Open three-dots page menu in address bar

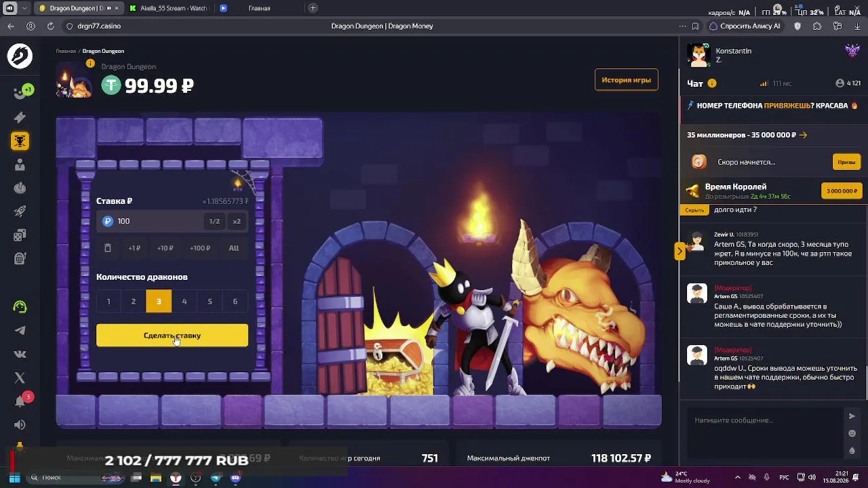(x=682, y=26)
